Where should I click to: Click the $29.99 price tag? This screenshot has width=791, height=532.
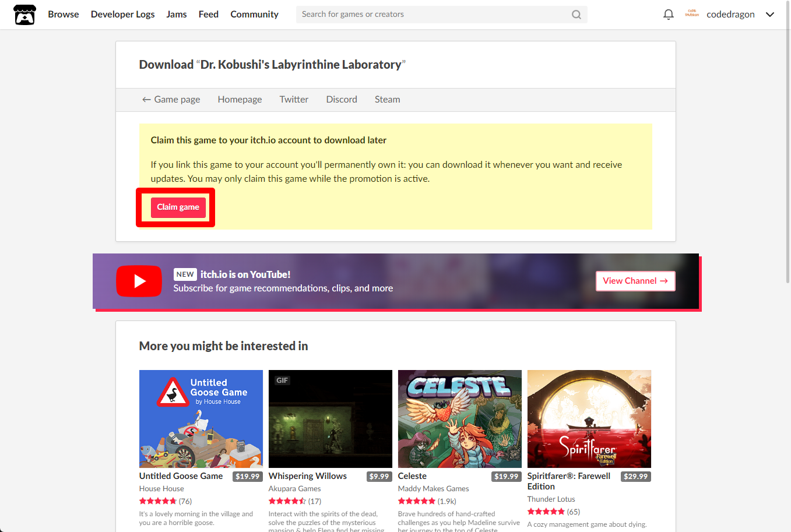tap(635, 477)
